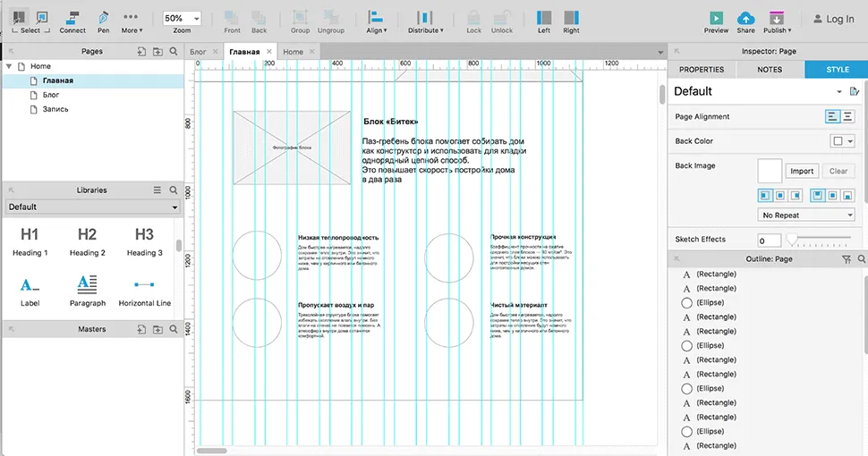Image resolution: width=868 pixels, height=456 pixels.
Task: Open the Properties tab in the Inspector
Action: [x=702, y=69]
